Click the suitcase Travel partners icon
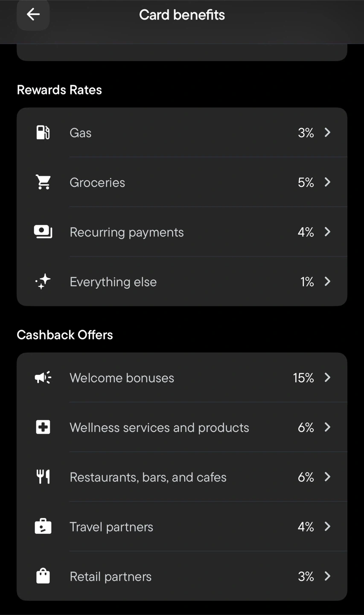The width and height of the screenshot is (364, 615). [43, 527]
